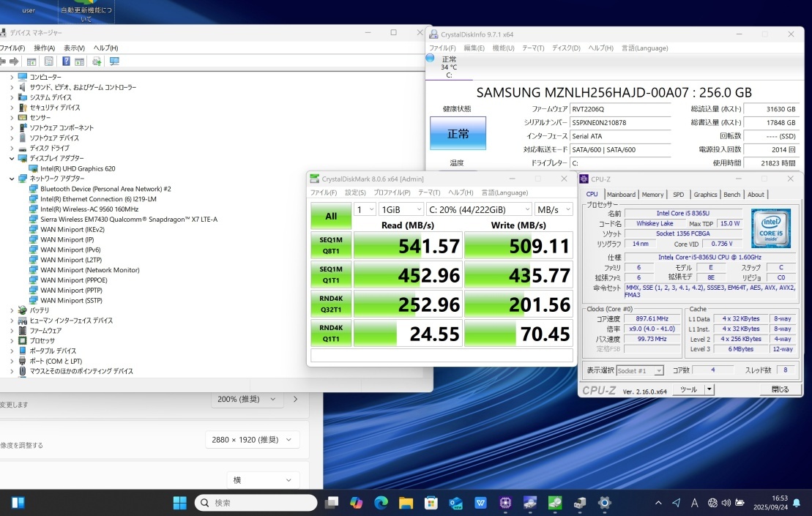Run the SEQ1M Q8T1 test
The width and height of the screenshot is (812, 516).
[x=331, y=245]
